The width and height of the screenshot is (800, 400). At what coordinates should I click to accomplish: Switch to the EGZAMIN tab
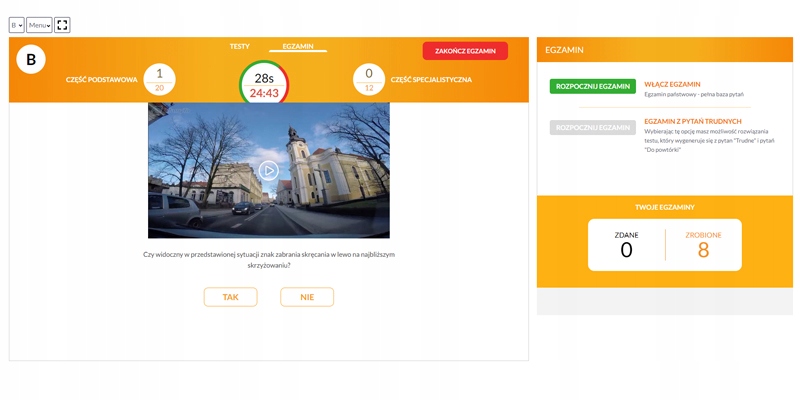pos(298,46)
